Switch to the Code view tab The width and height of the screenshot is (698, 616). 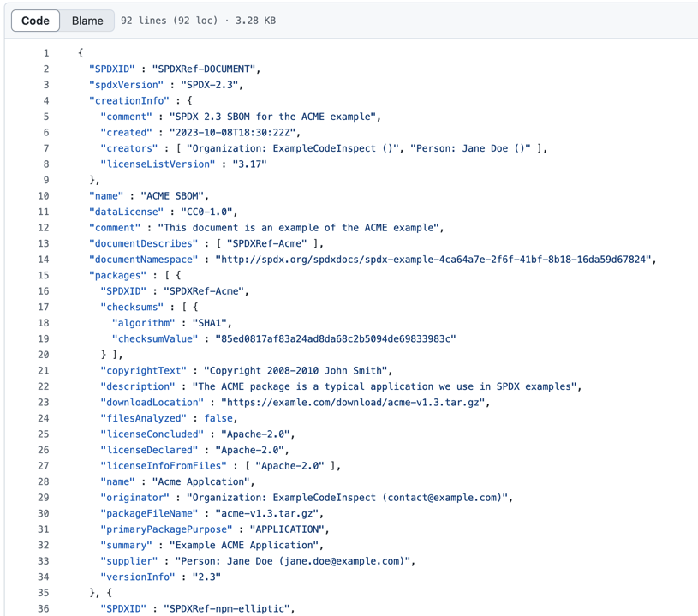(35, 21)
